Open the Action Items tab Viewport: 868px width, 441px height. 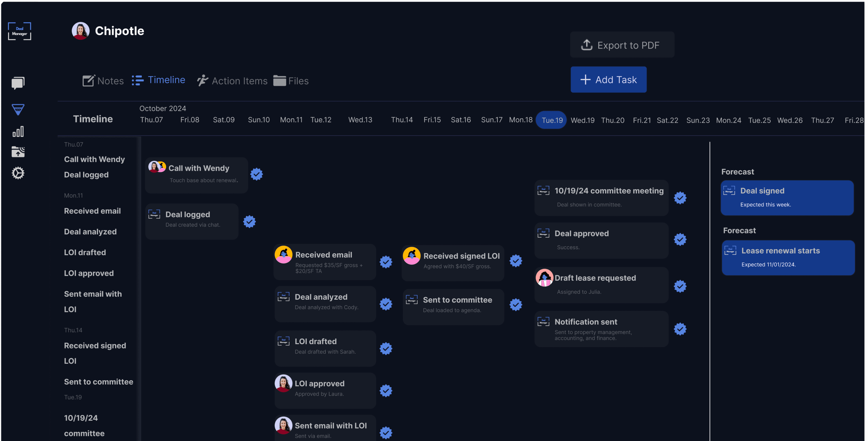point(232,81)
